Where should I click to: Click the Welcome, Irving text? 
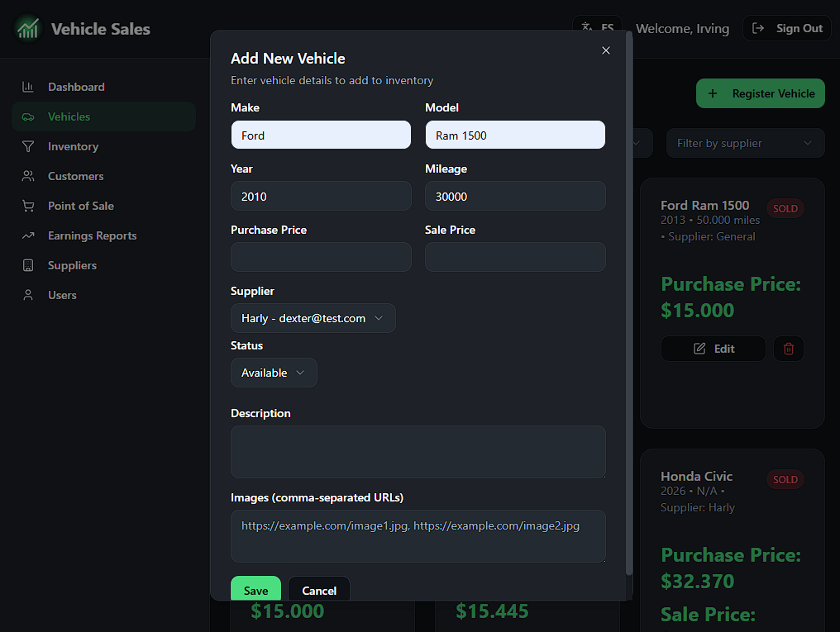[x=683, y=28]
